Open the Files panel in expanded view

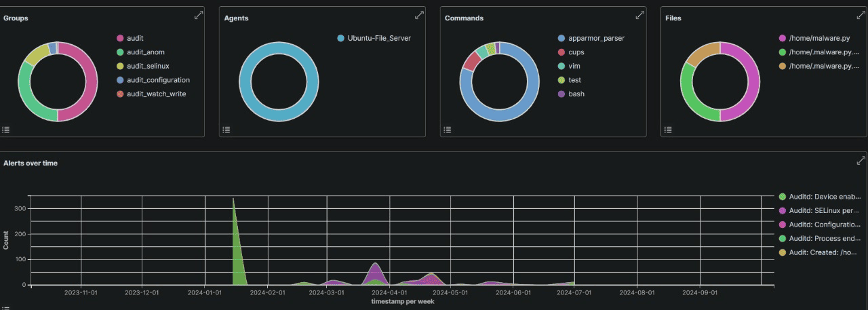pyautogui.click(x=861, y=15)
